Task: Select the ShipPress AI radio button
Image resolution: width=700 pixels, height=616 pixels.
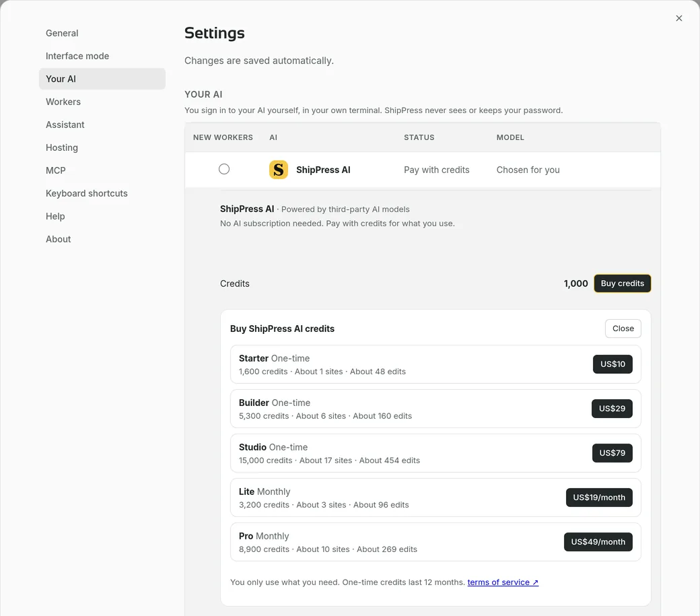Action: pyautogui.click(x=224, y=169)
